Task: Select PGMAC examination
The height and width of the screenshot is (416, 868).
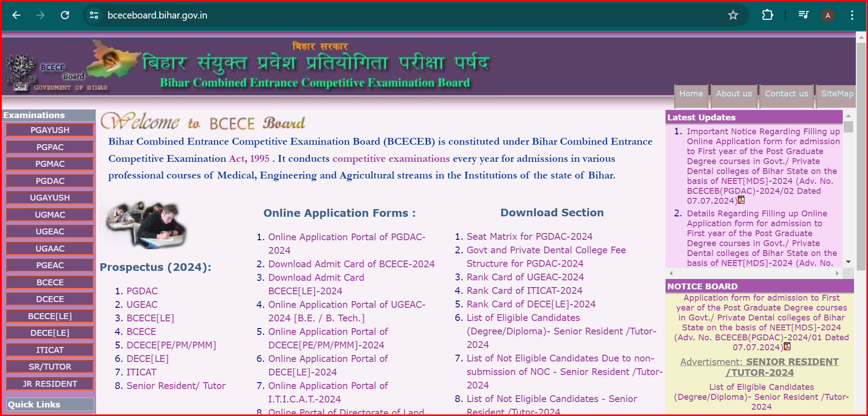Action: point(50,164)
